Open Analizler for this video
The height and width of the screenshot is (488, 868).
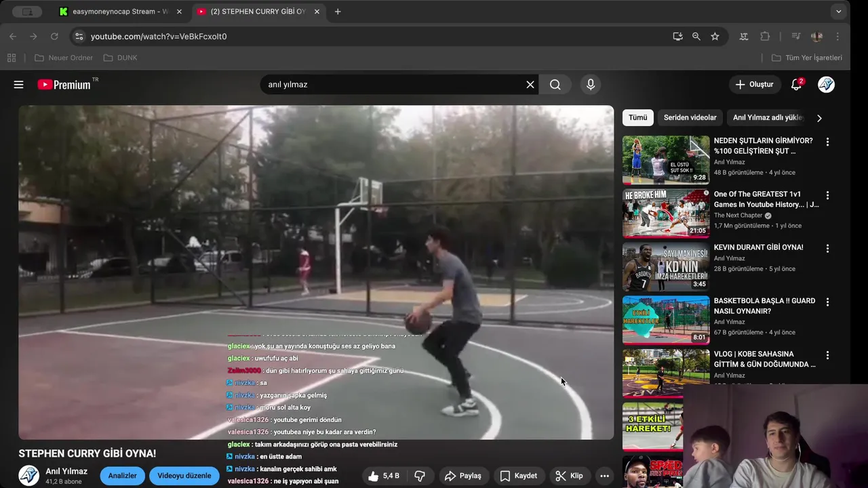(123, 476)
